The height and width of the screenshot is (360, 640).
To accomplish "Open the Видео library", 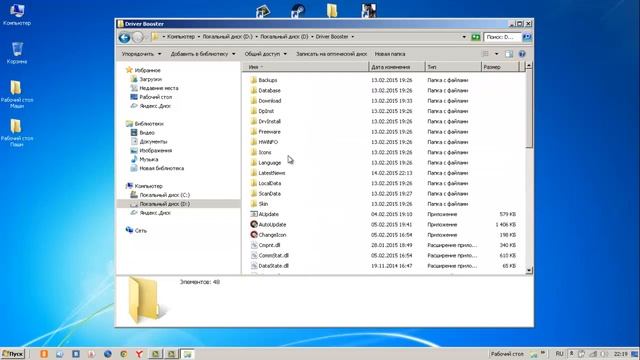I will tap(147, 133).
